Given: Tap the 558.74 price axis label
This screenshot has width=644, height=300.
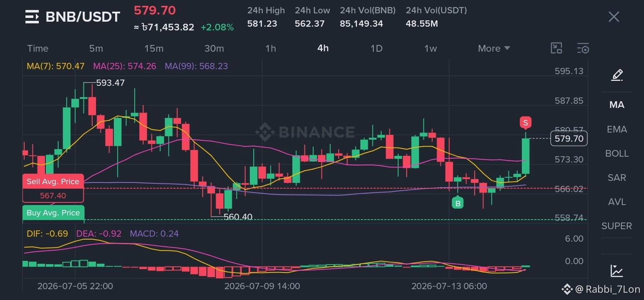Looking at the screenshot, I should (x=569, y=218).
